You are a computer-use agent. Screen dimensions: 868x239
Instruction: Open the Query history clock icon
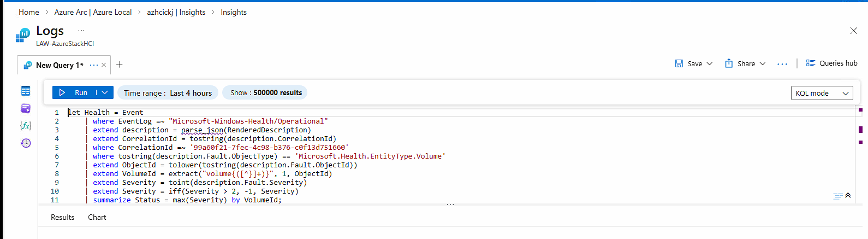pos(26,143)
